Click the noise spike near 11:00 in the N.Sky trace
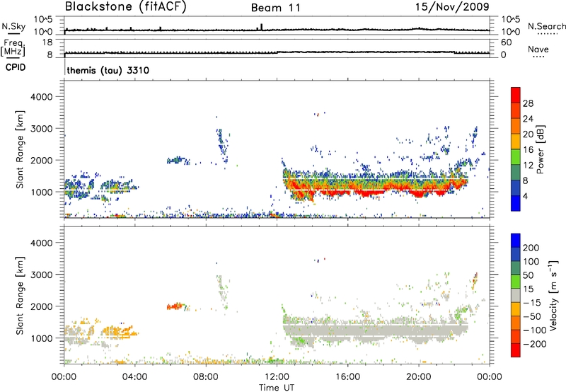The width and height of the screenshot is (566, 392). [x=261, y=27]
